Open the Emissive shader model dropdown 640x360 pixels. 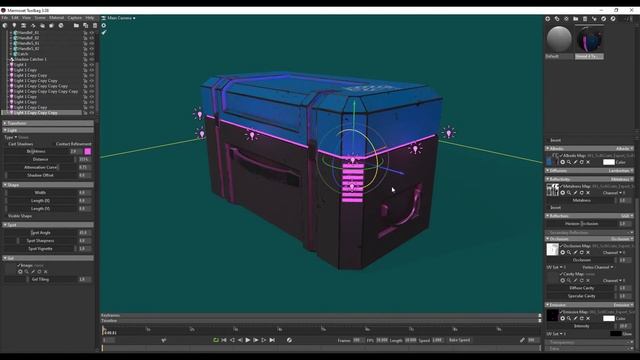(623, 305)
